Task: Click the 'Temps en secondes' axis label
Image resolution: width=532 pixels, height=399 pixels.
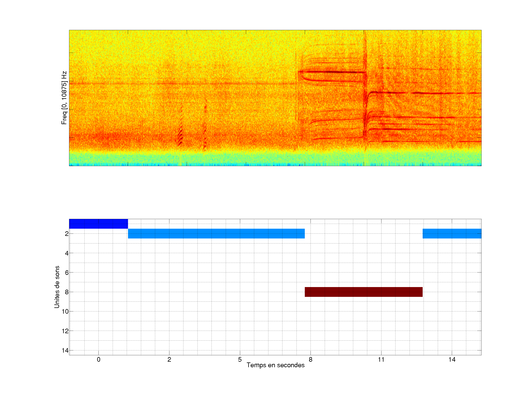Action: (275, 365)
